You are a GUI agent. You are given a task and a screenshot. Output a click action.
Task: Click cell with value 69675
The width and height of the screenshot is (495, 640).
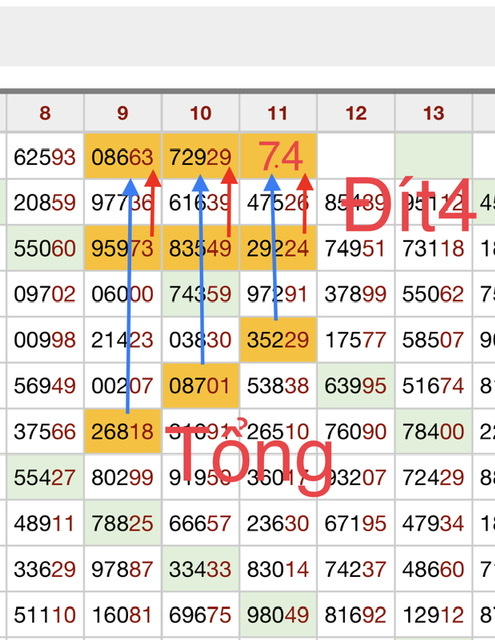coord(200,615)
